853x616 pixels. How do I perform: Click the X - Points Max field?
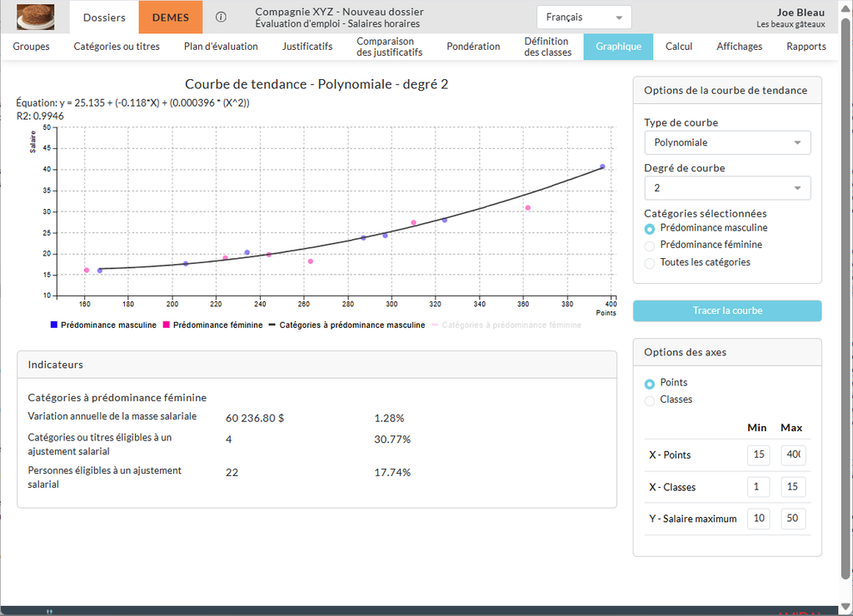793,455
